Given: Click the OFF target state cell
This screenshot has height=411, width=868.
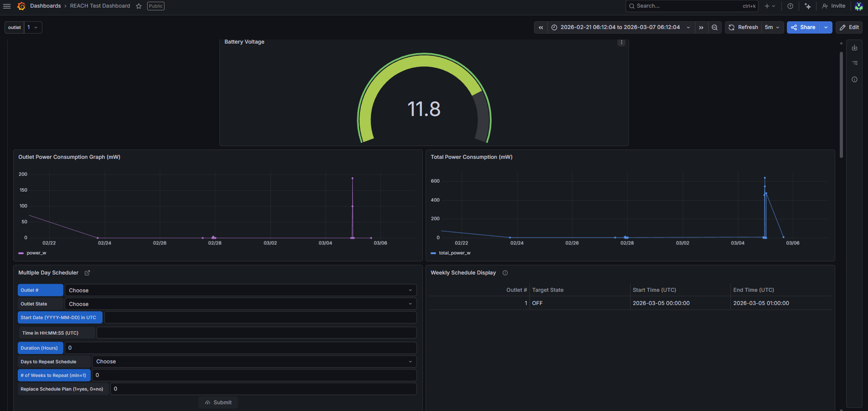Looking at the screenshot, I should click(580, 303).
